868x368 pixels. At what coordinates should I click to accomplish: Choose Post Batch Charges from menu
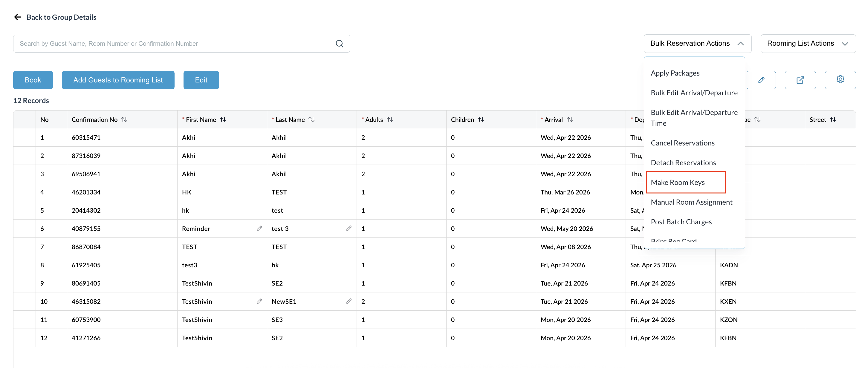[681, 222]
